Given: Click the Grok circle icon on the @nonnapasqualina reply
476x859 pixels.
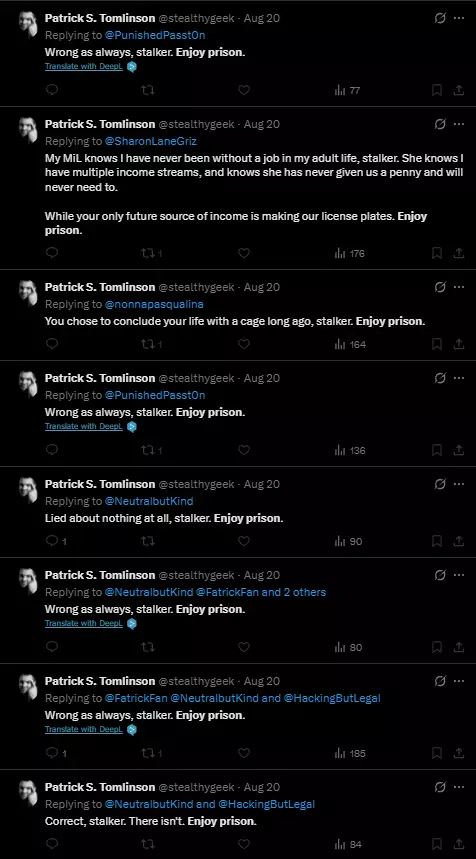Looking at the screenshot, I should pos(440,287).
